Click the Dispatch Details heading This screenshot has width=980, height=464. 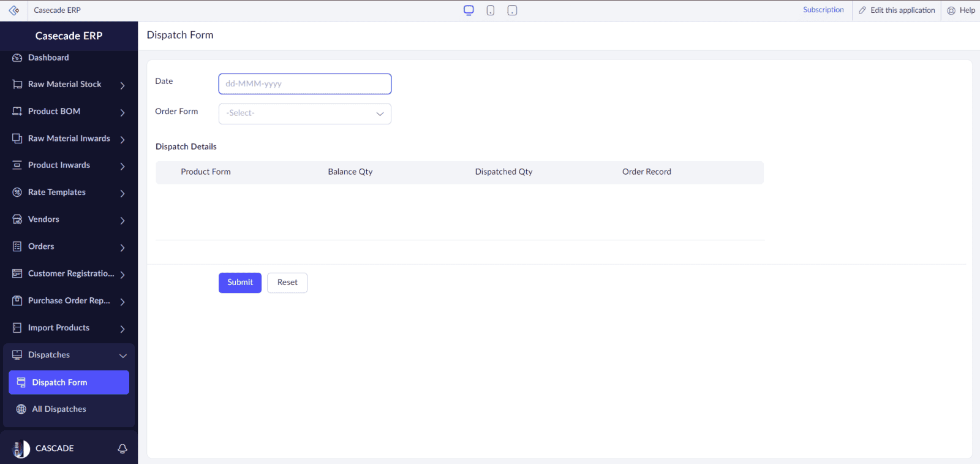(186, 146)
